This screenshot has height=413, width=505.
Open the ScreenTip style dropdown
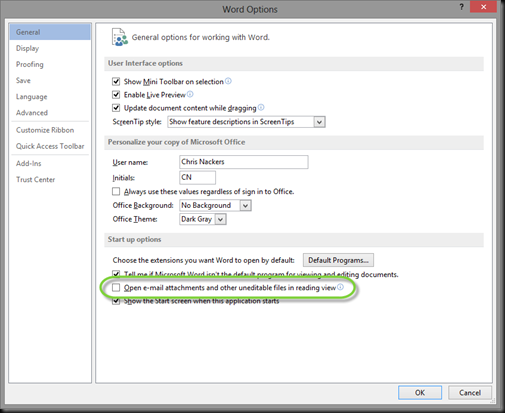point(319,122)
